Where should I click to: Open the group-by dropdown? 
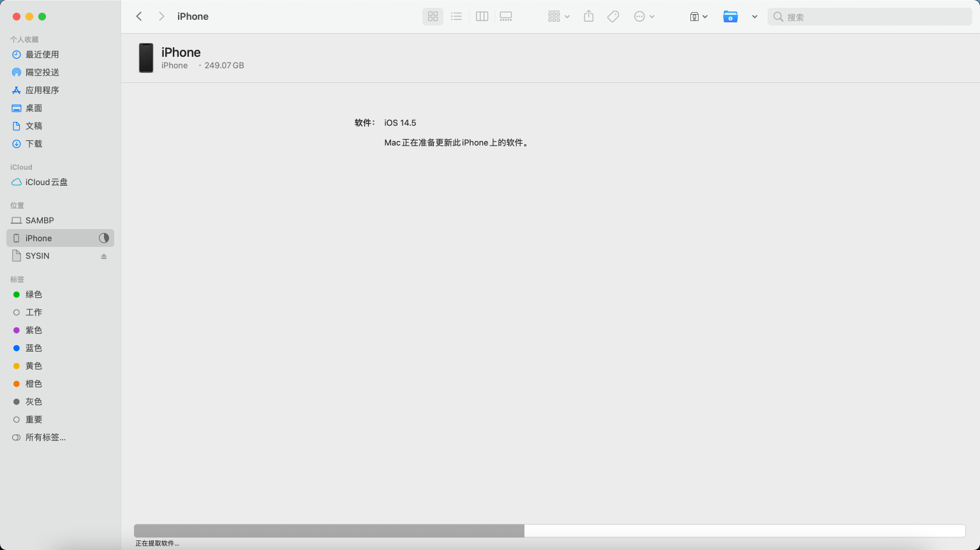pos(558,17)
